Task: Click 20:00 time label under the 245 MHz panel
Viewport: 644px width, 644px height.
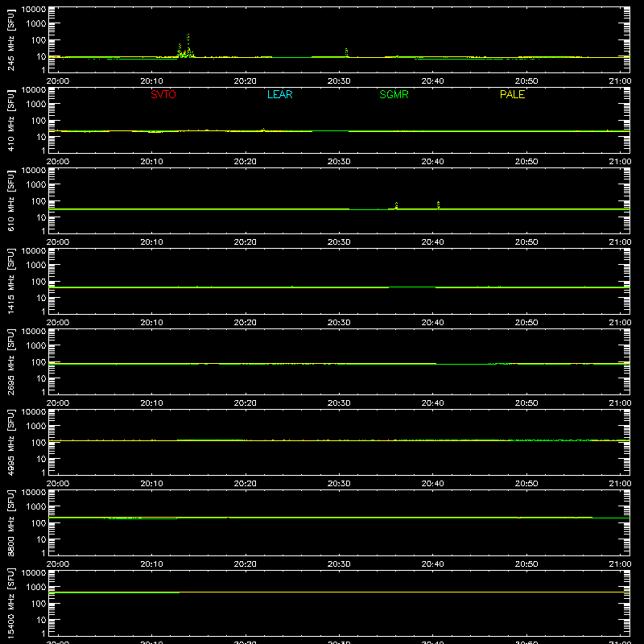Action: 58,81
